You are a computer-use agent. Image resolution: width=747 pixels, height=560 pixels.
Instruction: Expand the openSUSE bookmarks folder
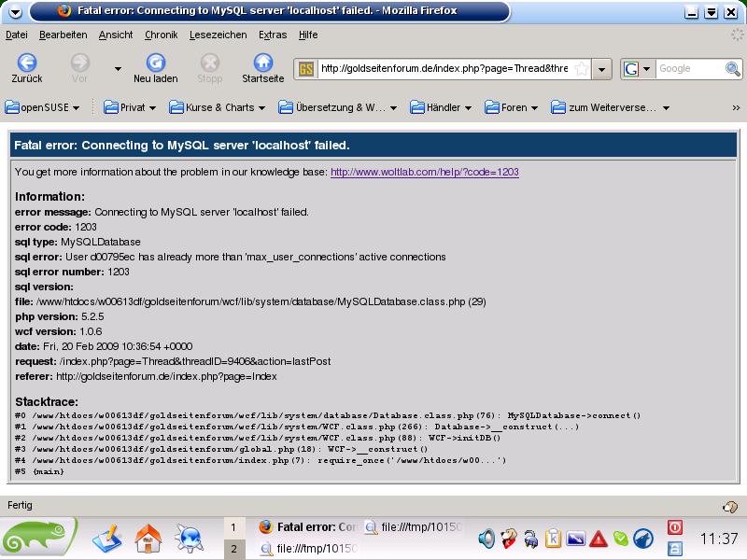42,107
